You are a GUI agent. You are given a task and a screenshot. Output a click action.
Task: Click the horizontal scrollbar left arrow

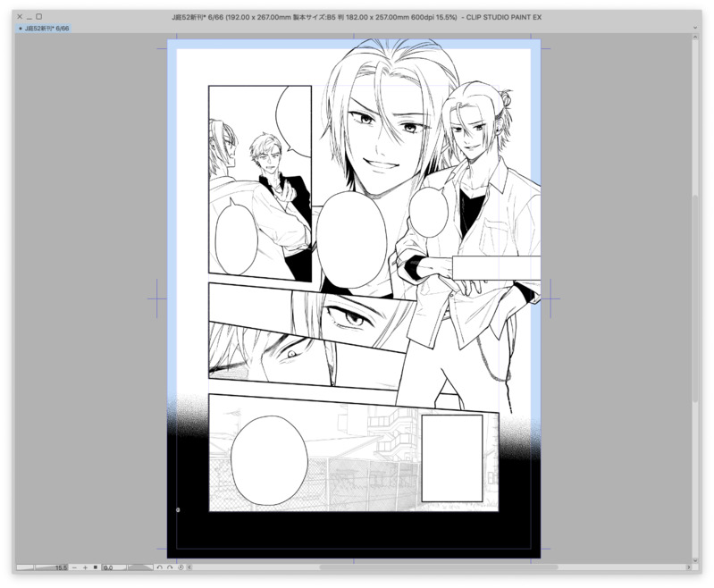(x=189, y=567)
